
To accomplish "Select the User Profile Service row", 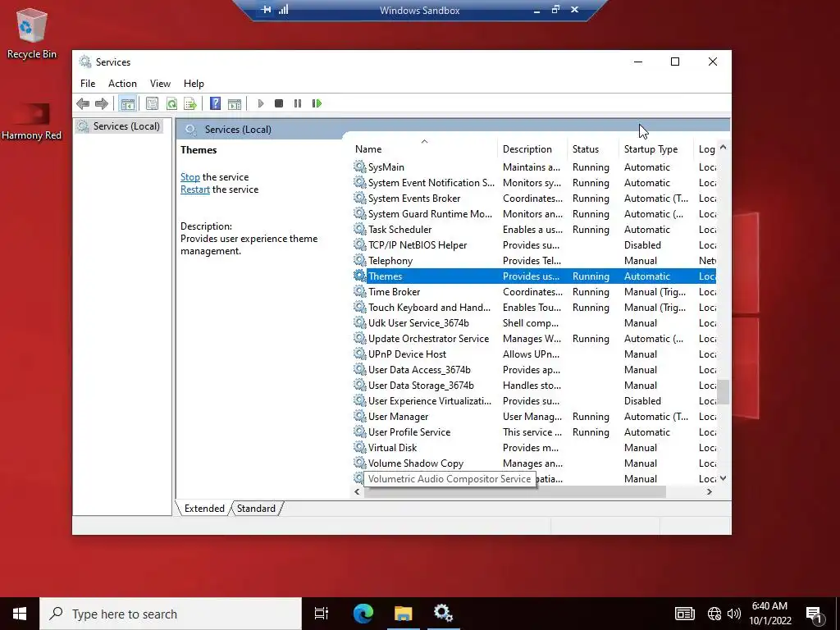I will pyautogui.click(x=534, y=431).
